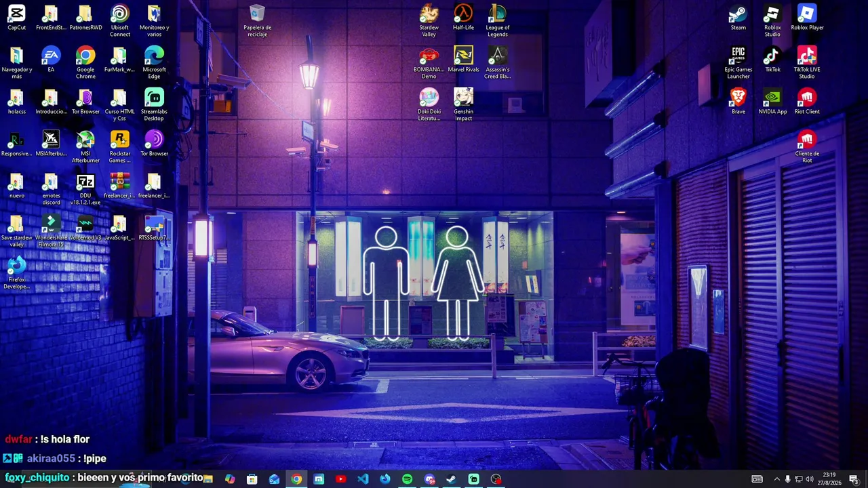
Task: Open the MSI Afterburner shortcut
Action: click(85, 147)
